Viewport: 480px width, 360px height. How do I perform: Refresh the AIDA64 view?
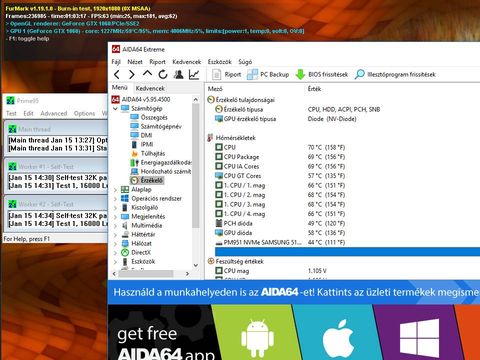pos(163,74)
